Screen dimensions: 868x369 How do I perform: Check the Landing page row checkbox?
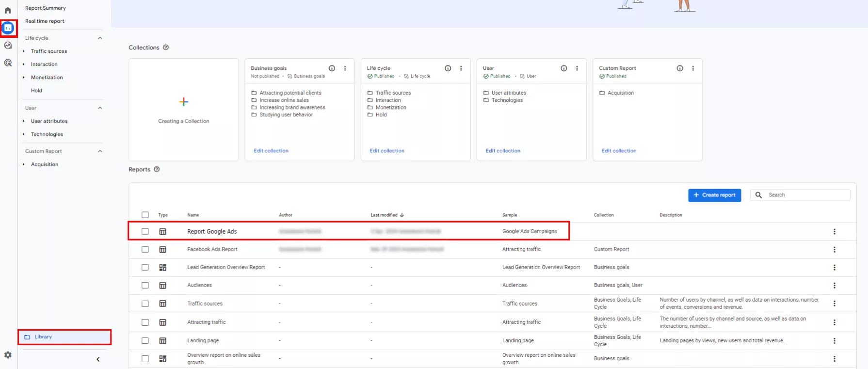tap(145, 340)
